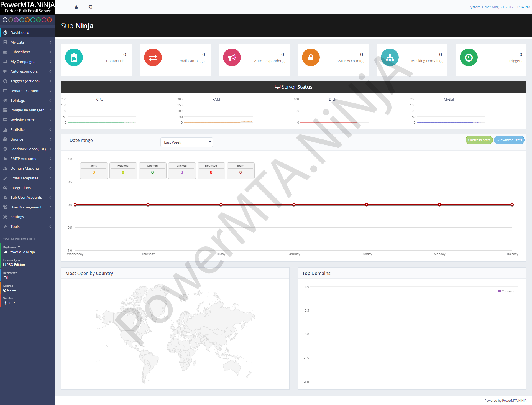Open the user profile icon in top bar

76,7
